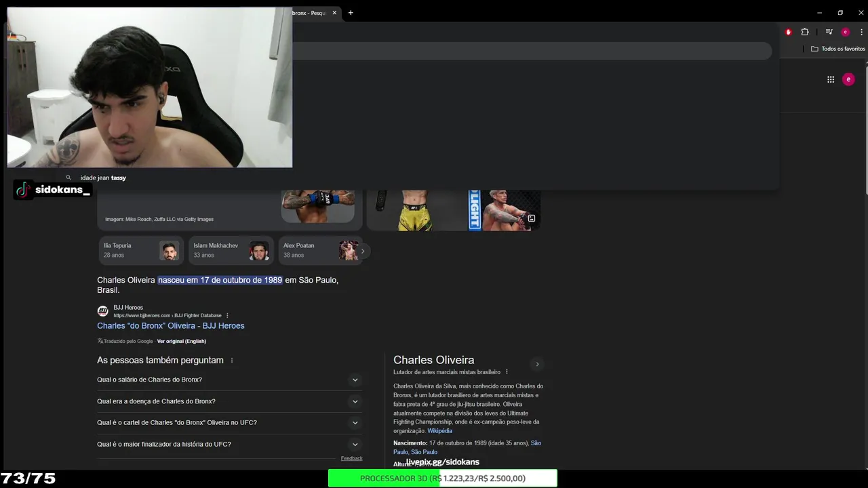Click Alex Poatan's photo thumbnail
Screen dimensions: 868x488
(x=349, y=251)
